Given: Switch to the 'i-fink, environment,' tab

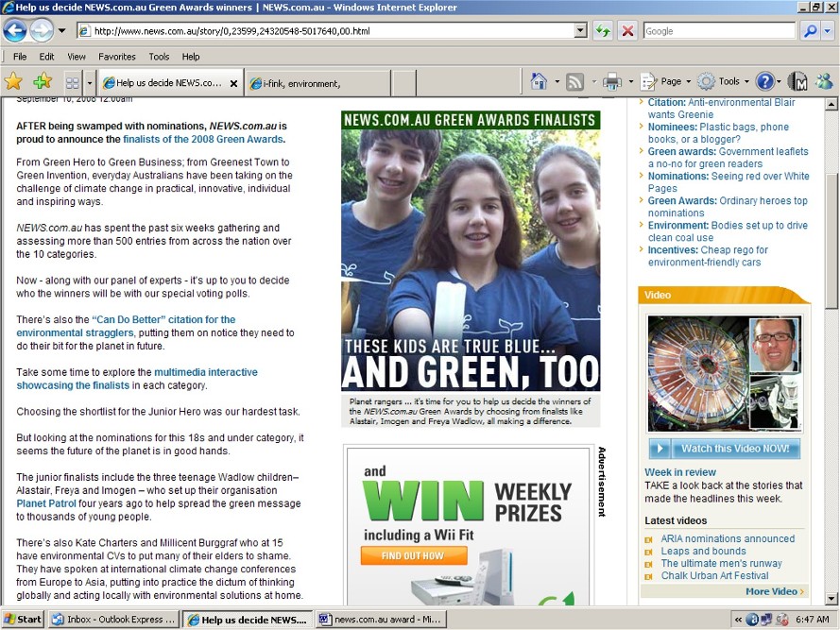Looking at the screenshot, I should pos(317,83).
